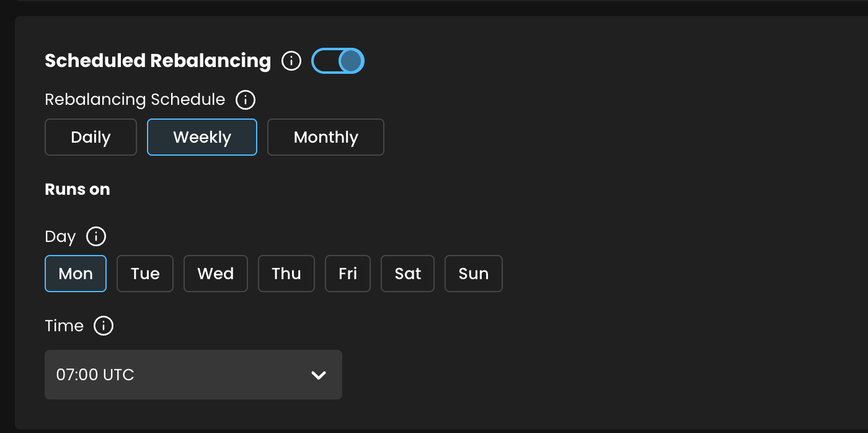
Task: Choose Thu in the Day selector
Action: [x=286, y=274]
